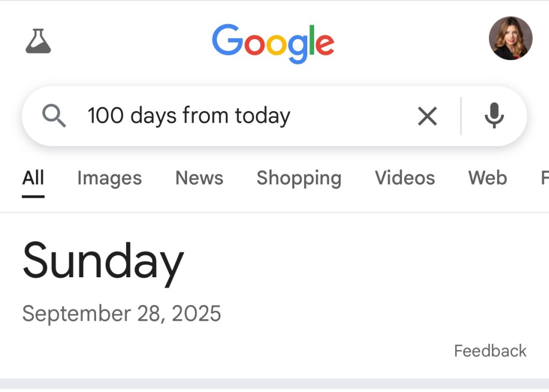Image resolution: width=549 pixels, height=392 pixels.
Task: Click the vertical divider beside the microphone
Action: (461, 116)
